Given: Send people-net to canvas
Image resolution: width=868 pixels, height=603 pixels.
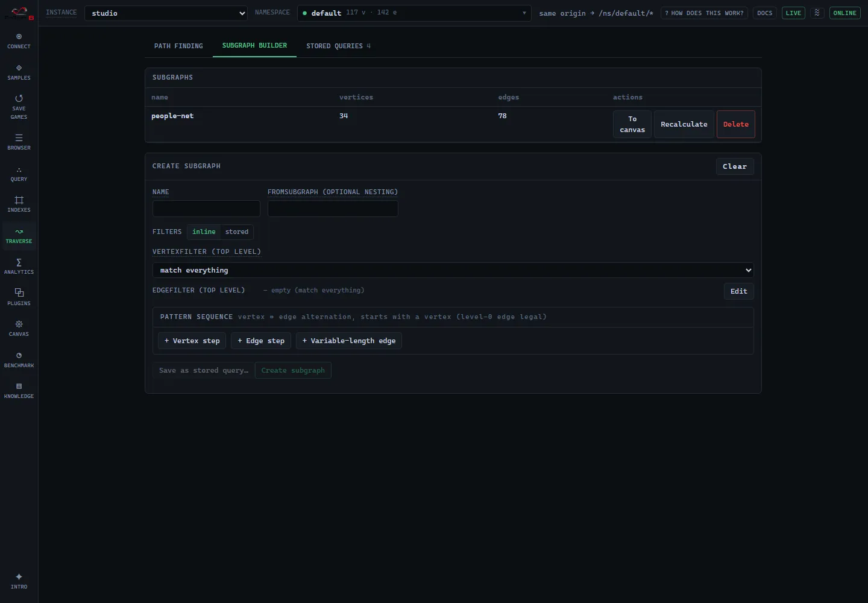Looking at the screenshot, I should 632,124.
